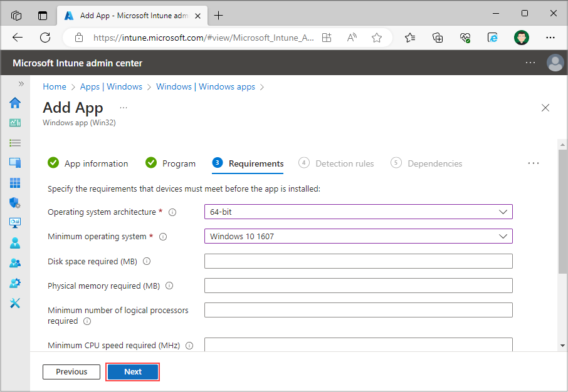Open the Read aloud icon in the address bar
The width and height of the screenshot is (568, 392).
point(352,38)
